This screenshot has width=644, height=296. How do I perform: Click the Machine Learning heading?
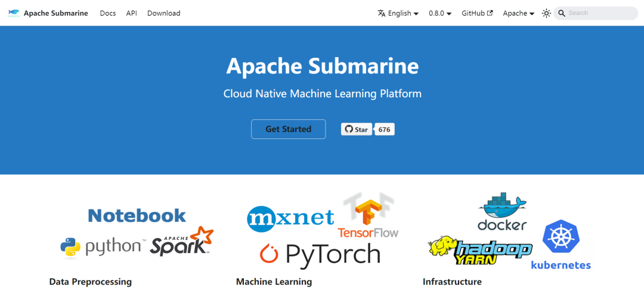click(274, 282)
